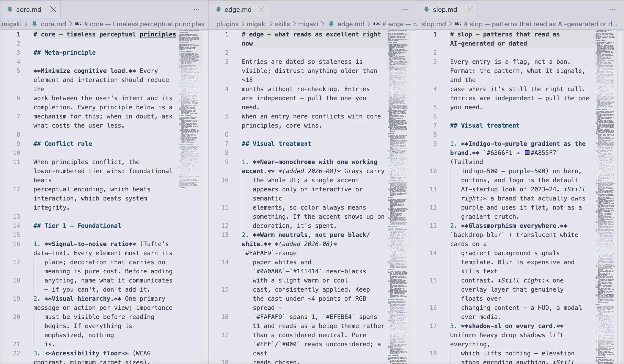
Task: Click line number 14 in core.md gutter
Action: [x=16, y=226]
